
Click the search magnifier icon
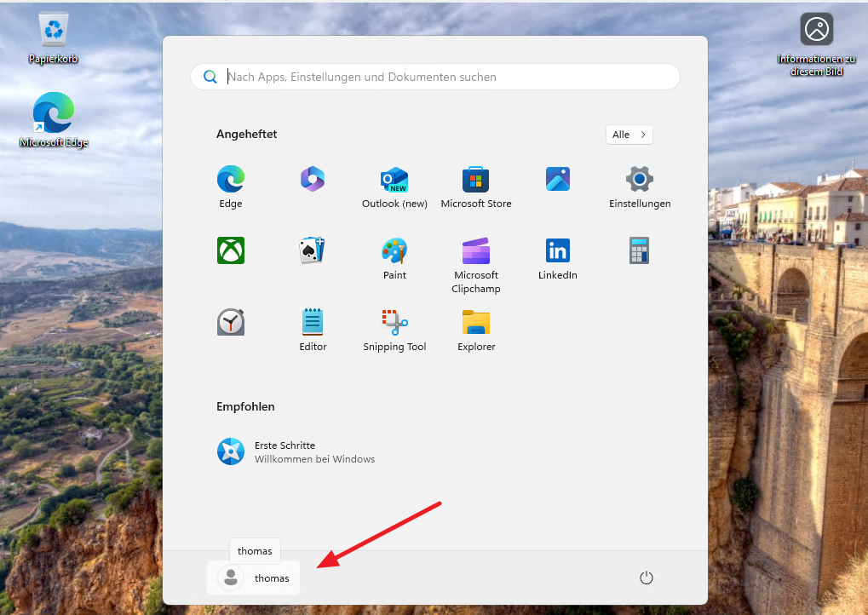coord(210,77)
